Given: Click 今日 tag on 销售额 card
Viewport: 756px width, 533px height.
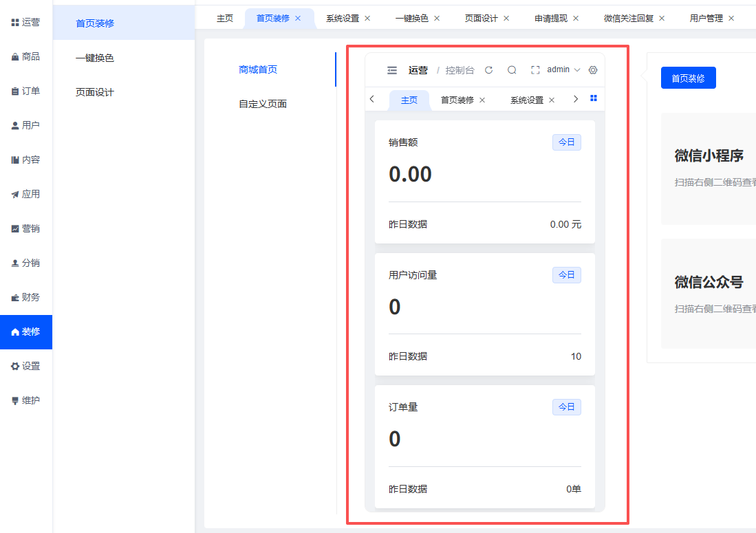Looking at the screenshot, I should tap(566, 143).
